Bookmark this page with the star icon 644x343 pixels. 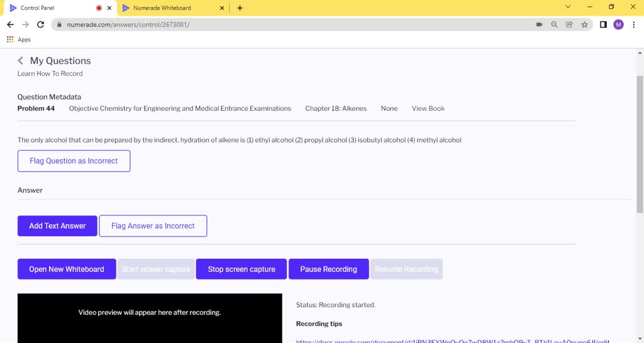(x=584, y=24)
